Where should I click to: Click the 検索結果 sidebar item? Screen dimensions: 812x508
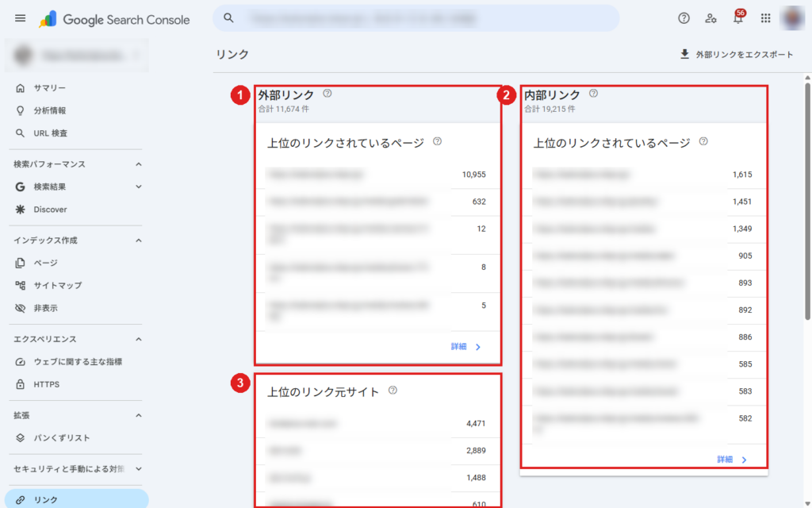[50, 187]
